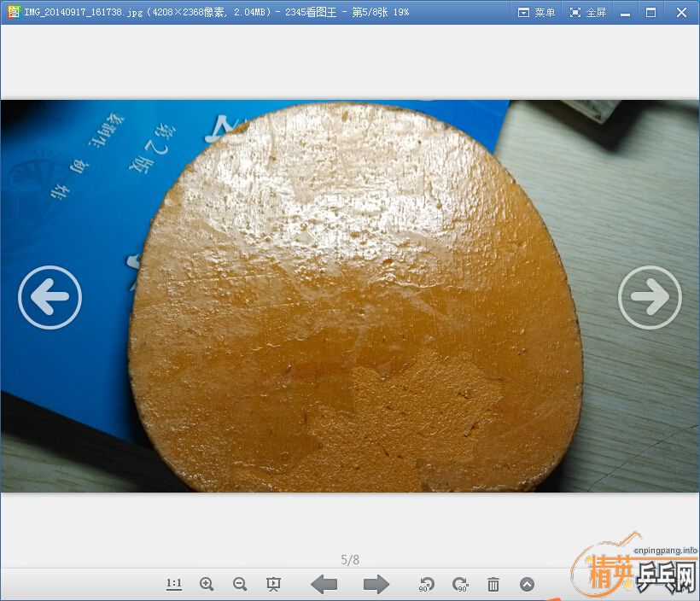Close the 2345看图王 window
The height and width of the screenshot is (601, 700).
coord(681,12)
